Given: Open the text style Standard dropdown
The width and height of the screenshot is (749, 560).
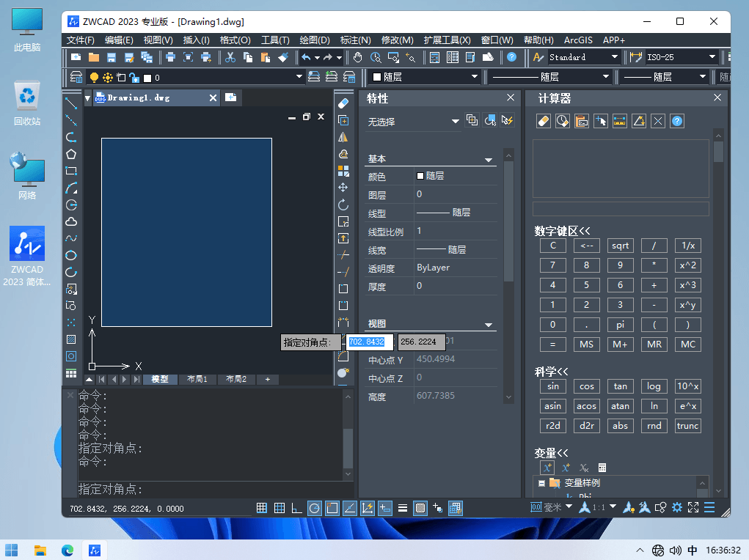Looking at the screenshot, I should pos(615,57).
